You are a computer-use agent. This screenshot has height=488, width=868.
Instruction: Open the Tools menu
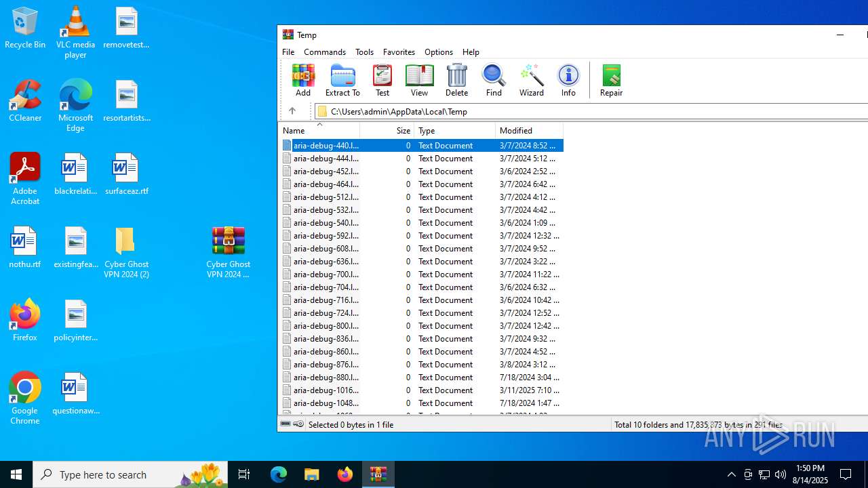pyautogui.click(x=364, y=52)
